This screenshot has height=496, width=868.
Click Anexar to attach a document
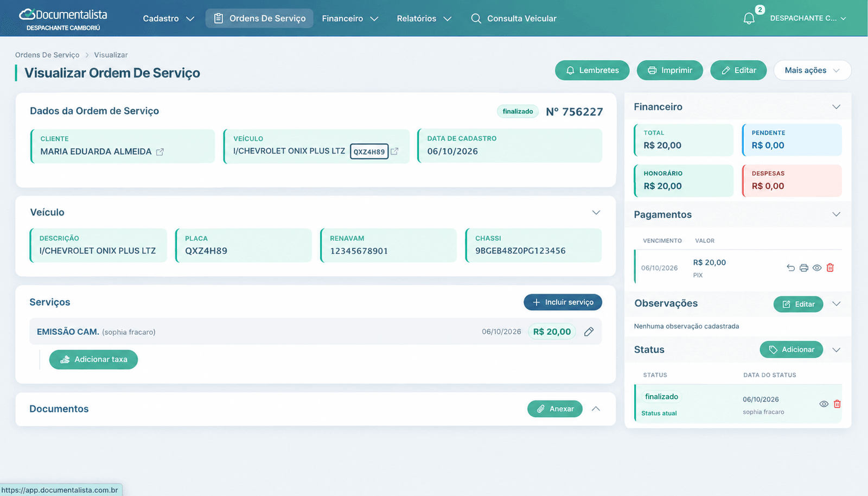tap(554, 409)
